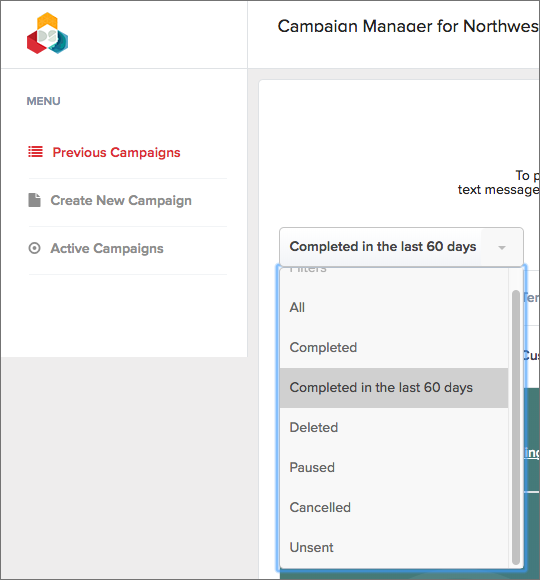Collapse the filter dropdown using its arrow

point(502,247)
